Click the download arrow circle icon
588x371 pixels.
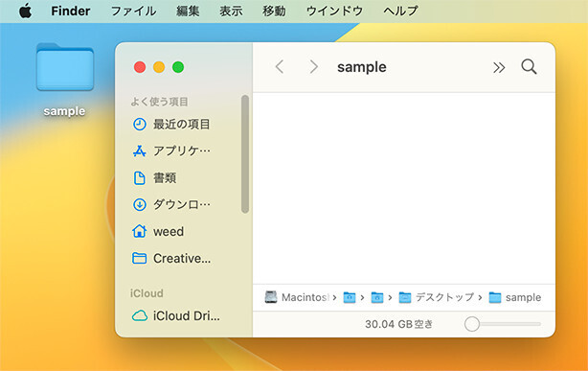click(140, 204)
